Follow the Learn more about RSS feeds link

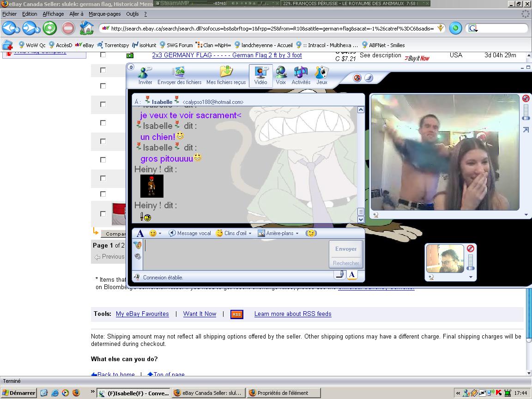[x=293, y=314]
